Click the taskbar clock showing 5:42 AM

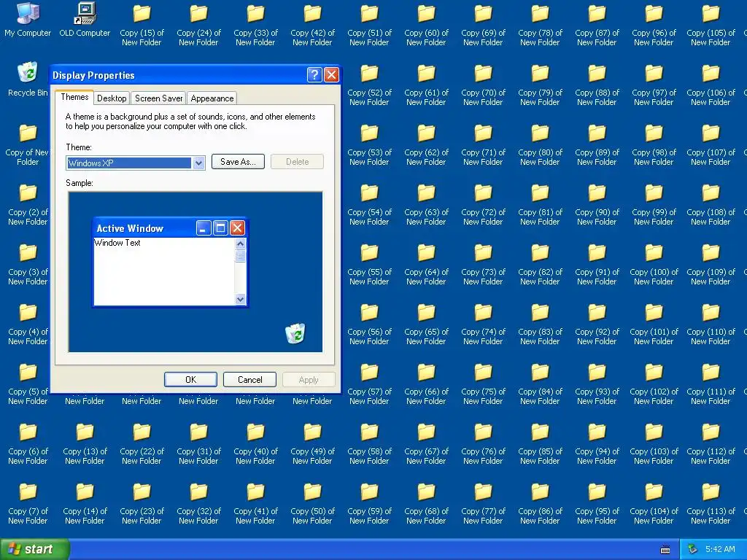coord(721,549)
